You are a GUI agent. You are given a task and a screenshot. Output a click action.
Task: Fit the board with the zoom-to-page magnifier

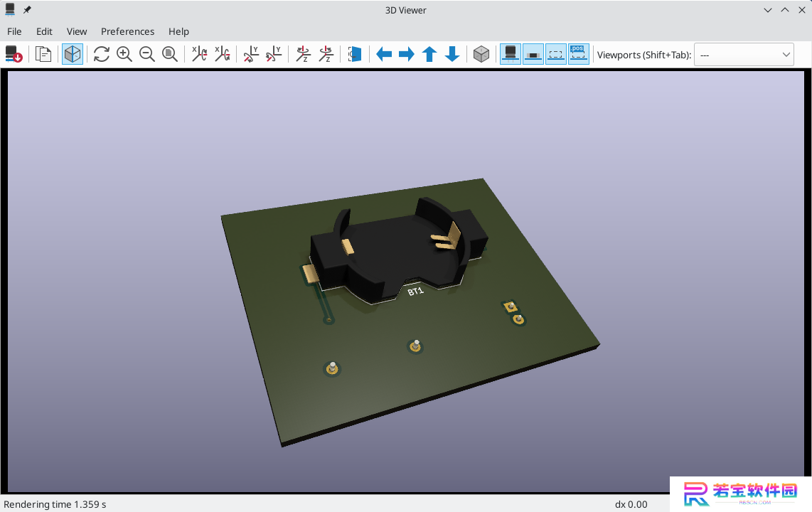click(170, 54)
